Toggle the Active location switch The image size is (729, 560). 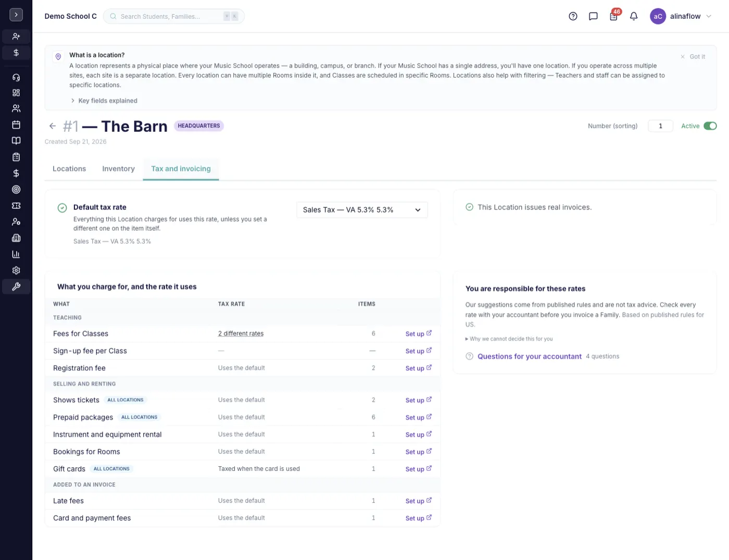coord(710,126)
